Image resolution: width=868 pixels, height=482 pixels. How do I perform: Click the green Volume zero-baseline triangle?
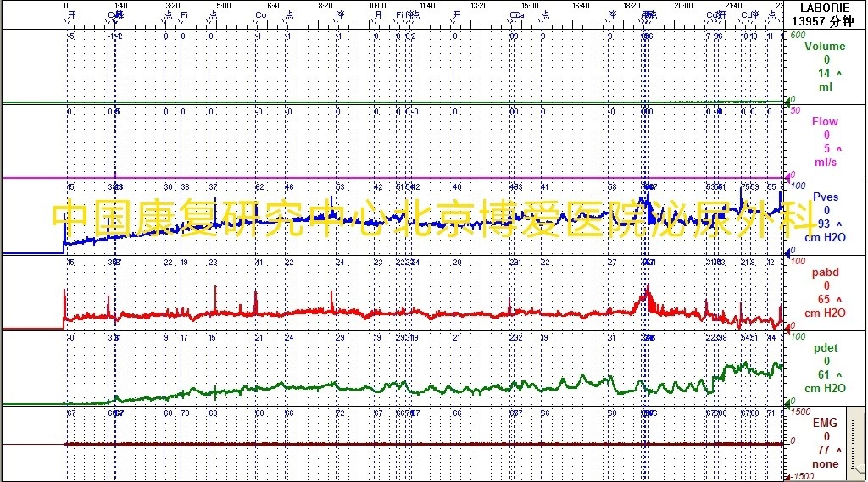click(787, 102)
